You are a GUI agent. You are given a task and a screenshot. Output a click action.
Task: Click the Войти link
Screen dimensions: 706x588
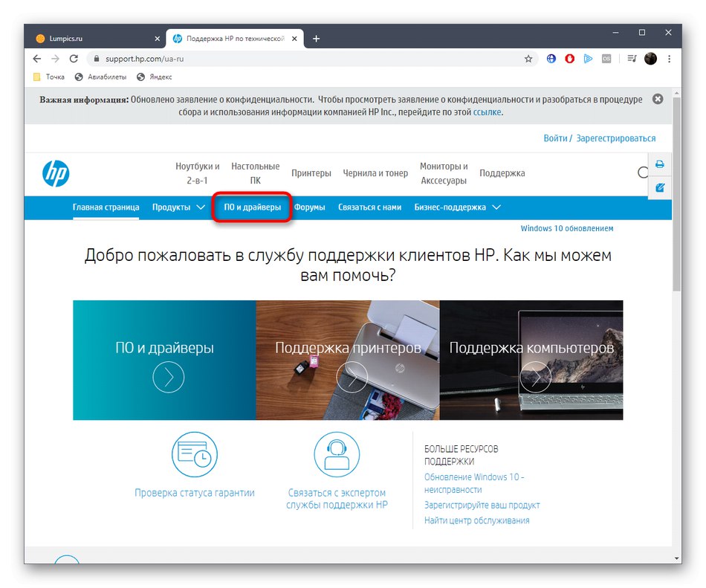pyautogui.click(x=555, y=138)
